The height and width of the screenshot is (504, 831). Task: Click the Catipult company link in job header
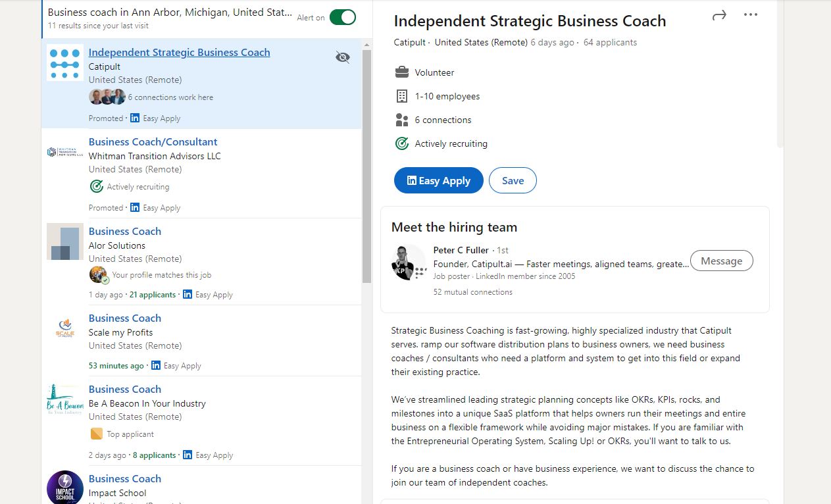click(x=410, y=42)
